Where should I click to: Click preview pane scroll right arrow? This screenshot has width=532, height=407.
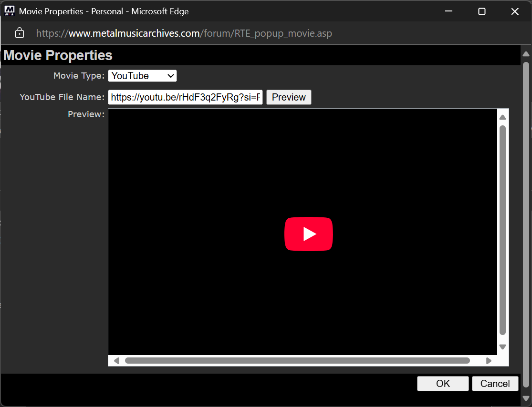point(489,361)
